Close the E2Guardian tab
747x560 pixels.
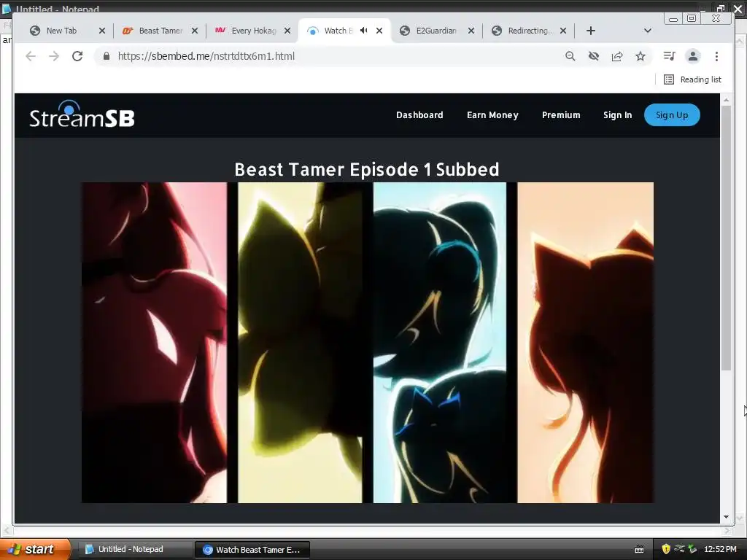tap(471, 31)
